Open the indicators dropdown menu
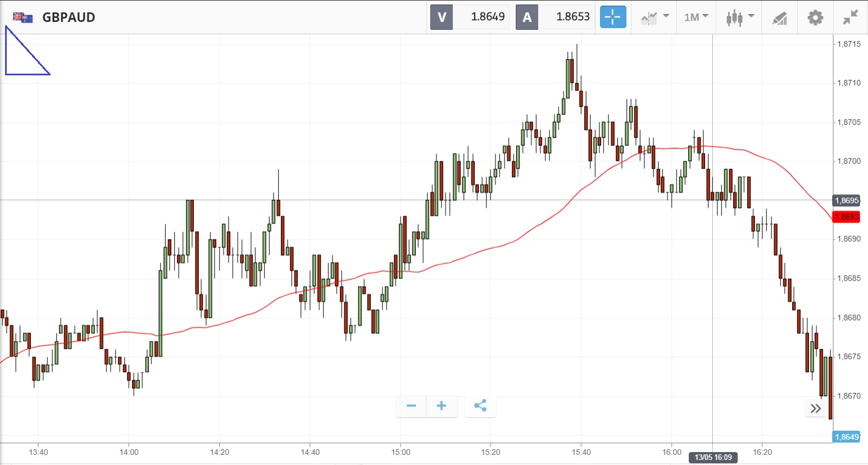The width and height of the screenshot is (868, 465). coord(655,17)
